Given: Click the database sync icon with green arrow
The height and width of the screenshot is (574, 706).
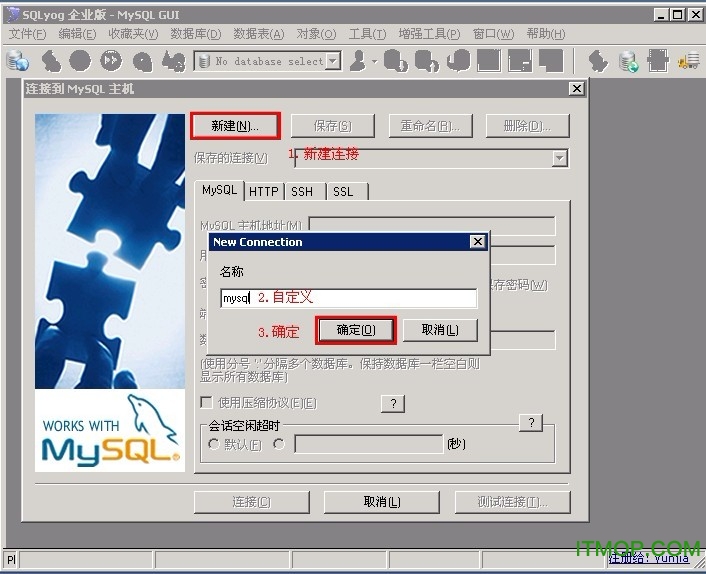Looking at the screenshot, I should [629, 61].
